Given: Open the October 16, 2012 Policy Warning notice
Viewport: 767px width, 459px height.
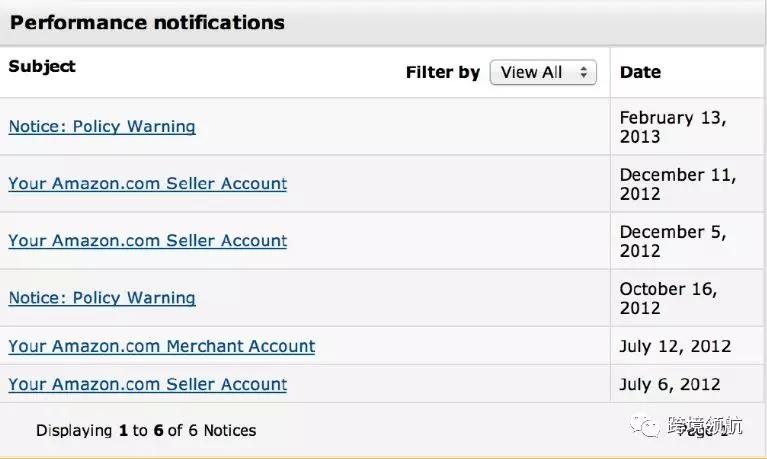Looking at the screenshot, I should 102,298.
